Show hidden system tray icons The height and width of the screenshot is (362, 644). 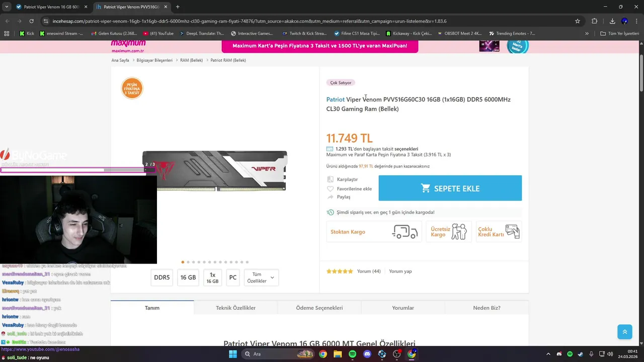[x=548, y=354]
